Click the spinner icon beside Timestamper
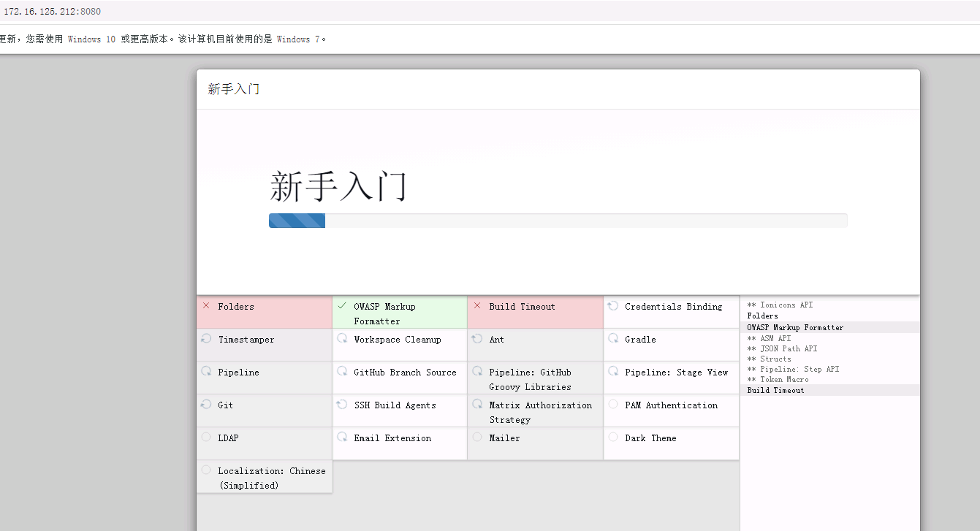Image resolution: width=980 pixels, height=531 pixels. pyautogui.click(x=206, y=339)
